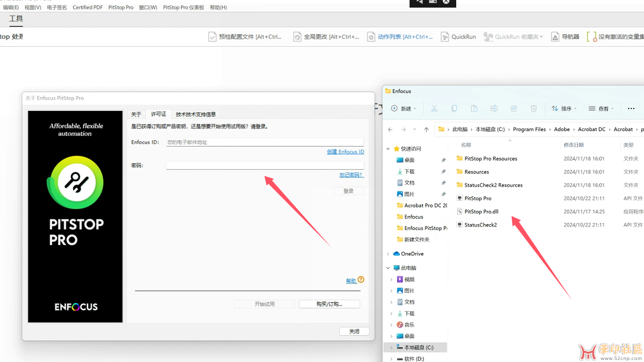Select Acrobat DC in address path

tap(592, 129)
